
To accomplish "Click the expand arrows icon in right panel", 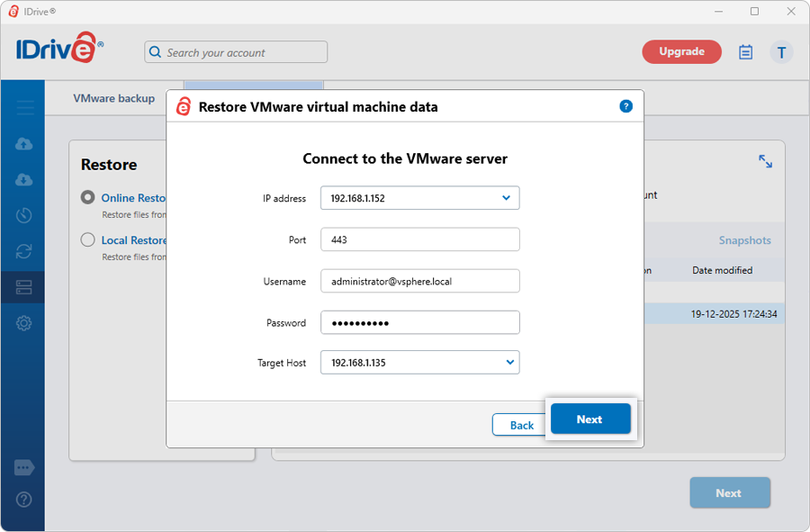I will tap(765, 161).
